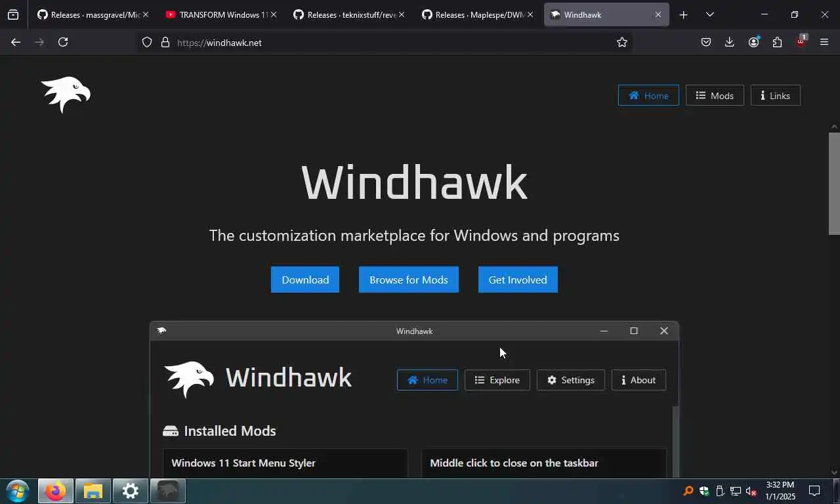The width and height of the screenshot is (840, 504).
Task: Go back with the browser back arrow
Action: pyautogui.click(x=16, y=42)
